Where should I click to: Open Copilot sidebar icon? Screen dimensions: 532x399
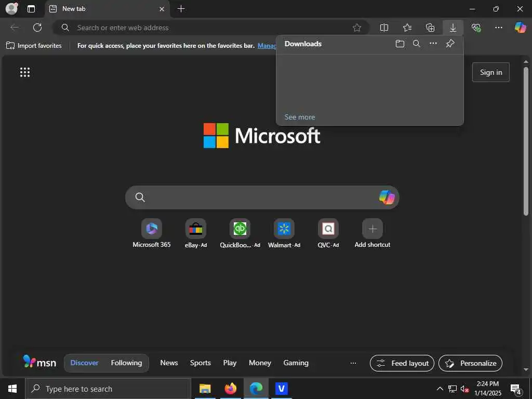[520, 28]
